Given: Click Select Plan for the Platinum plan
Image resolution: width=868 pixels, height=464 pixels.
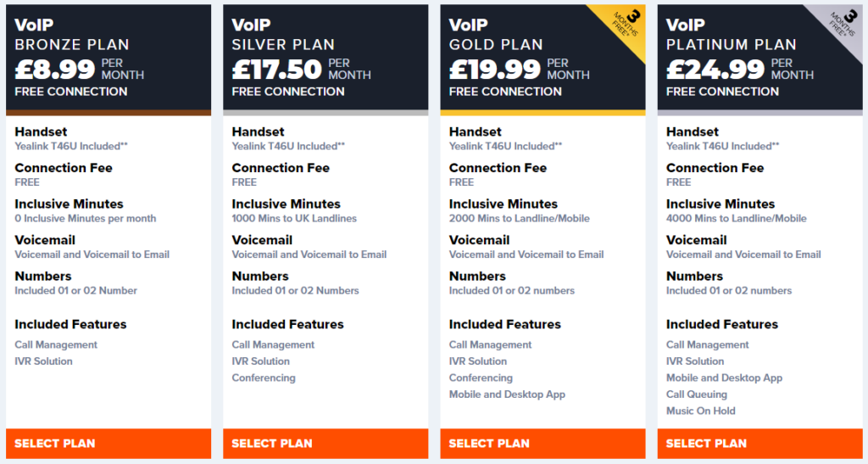Looking at the screenshot, I should pyautogui.click(x=760, y=443).
